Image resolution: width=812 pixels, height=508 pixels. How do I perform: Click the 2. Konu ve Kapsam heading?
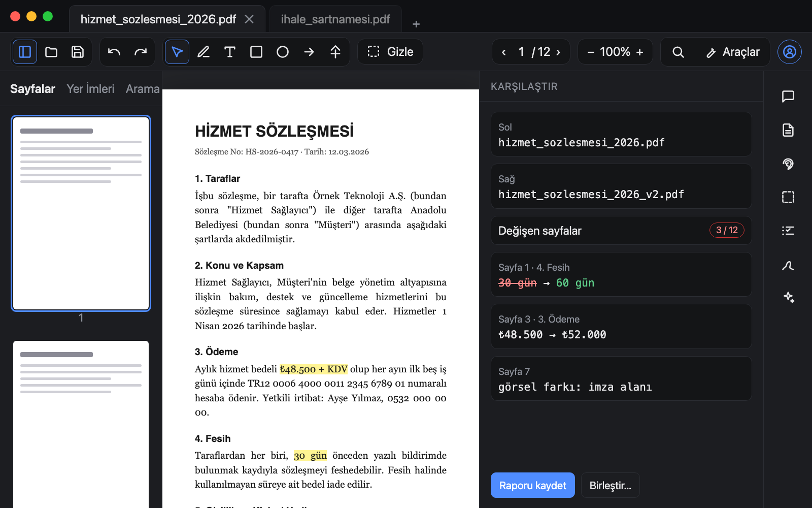point(239,266)
